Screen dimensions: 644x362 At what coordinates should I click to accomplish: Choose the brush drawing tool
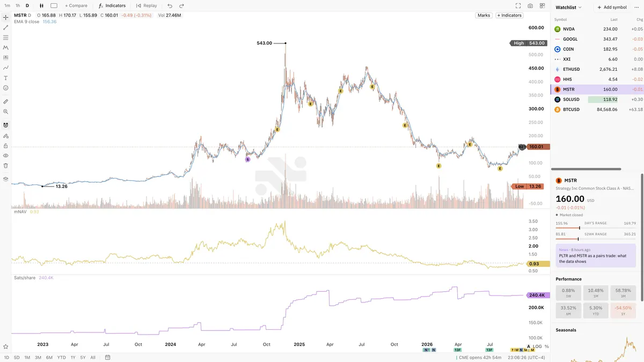tap(5, 68)
